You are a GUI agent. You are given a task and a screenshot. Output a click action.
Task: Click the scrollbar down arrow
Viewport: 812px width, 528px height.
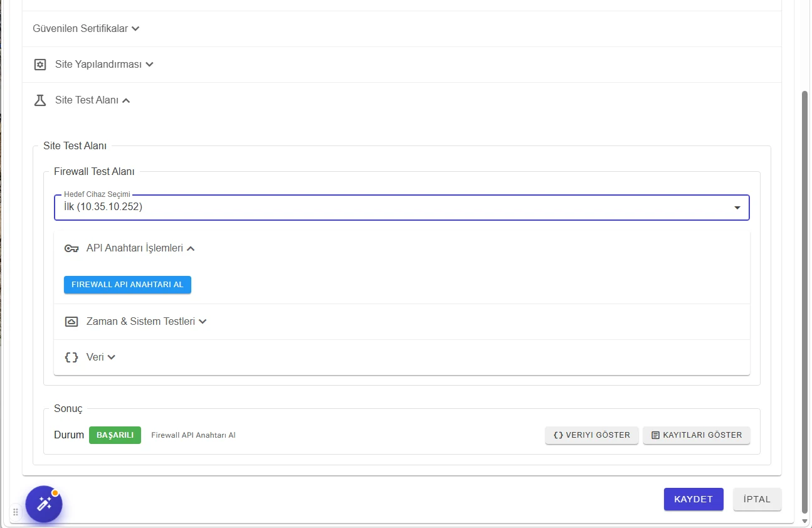click(805, 521)
